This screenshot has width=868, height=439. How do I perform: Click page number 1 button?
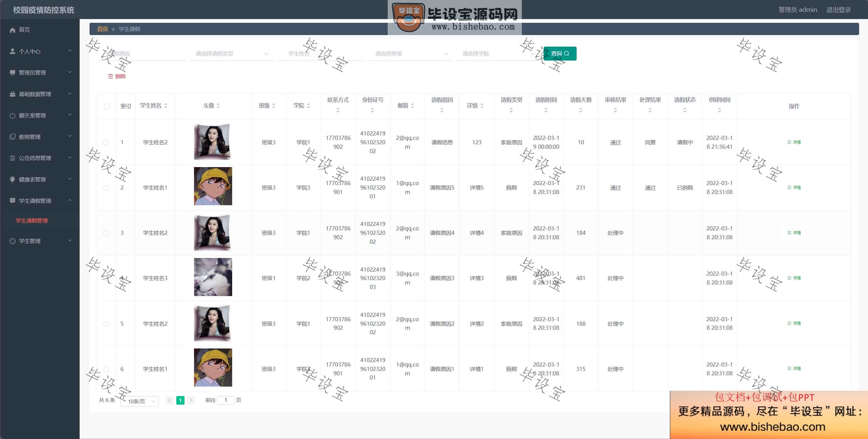[x=180, y=400]
